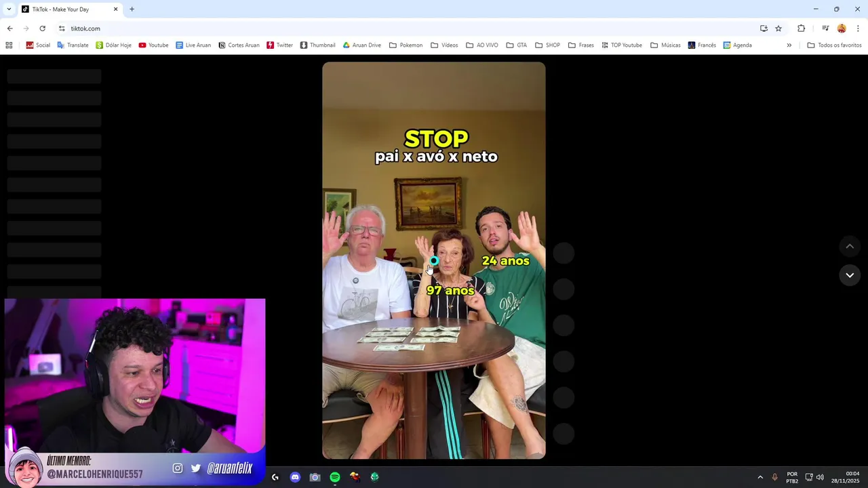Go to previous video with up arrow
Screen dimensions: 868x488
pos(850,246)
